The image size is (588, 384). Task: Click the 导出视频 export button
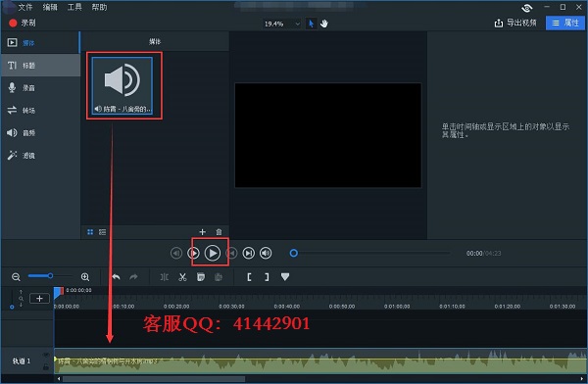(x=515, y=23)
